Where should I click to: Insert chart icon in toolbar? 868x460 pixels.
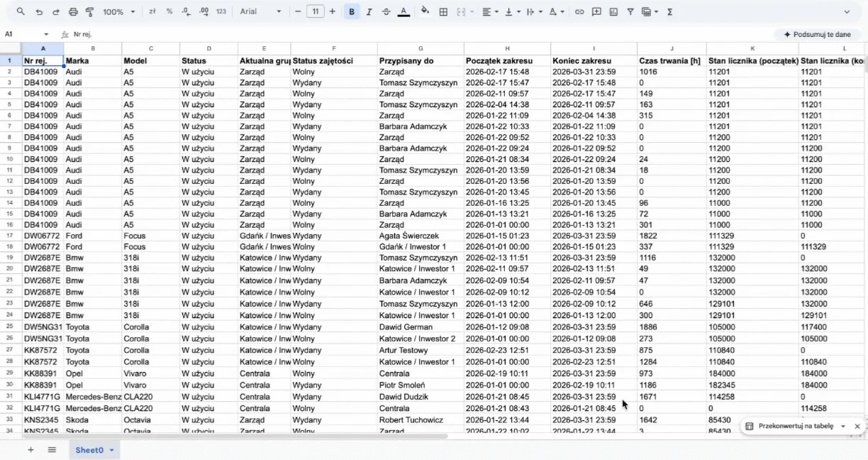pyautogui.click(x=613, y=11)
